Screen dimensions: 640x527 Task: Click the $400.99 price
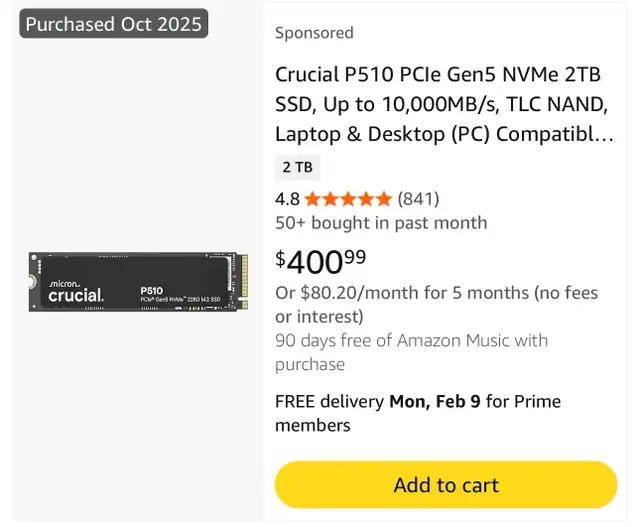[321, 262]
